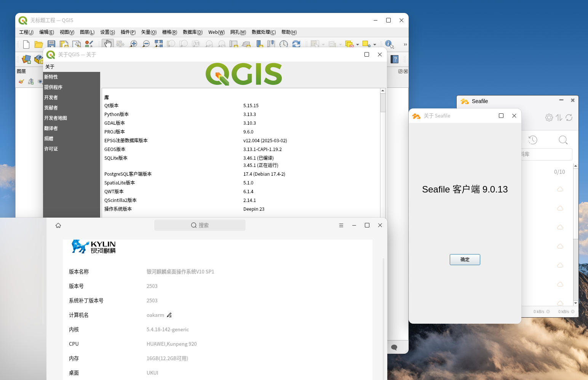The image size is (588, 380).
Task: Refresh the QGIS map canvas
Action: point(296,44)
